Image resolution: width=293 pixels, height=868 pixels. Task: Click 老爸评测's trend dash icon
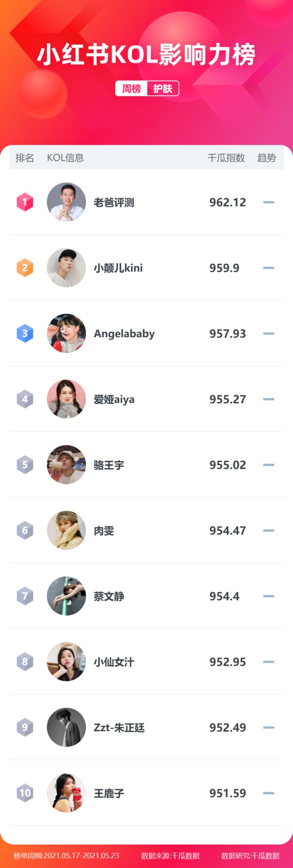tap(269, 202)
